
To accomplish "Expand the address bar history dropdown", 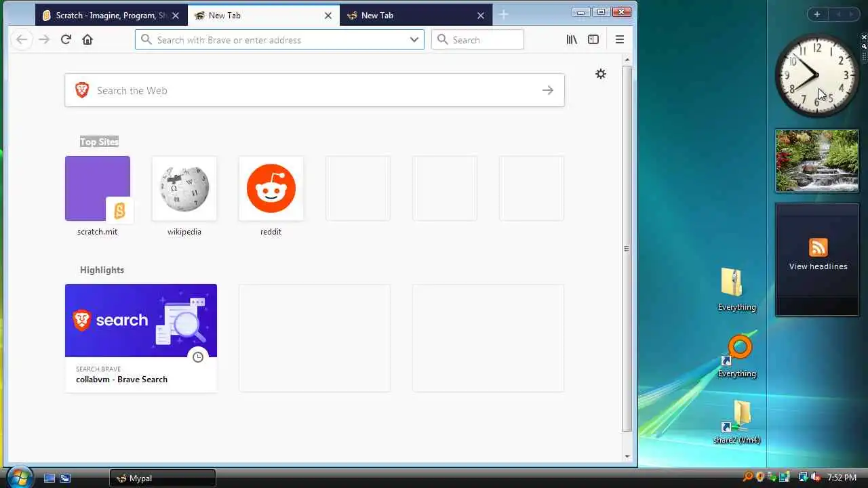I will [414, 40].
